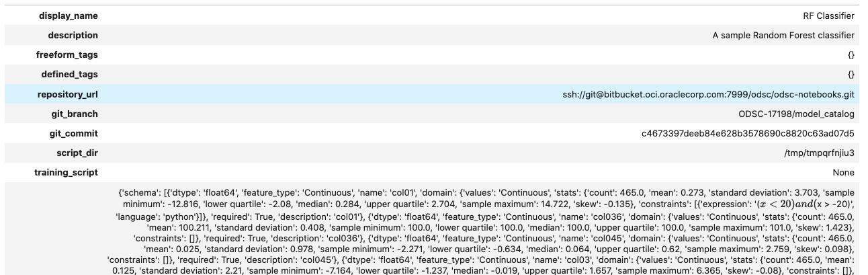Click the freeform_tags row label
The width and height of the screenshot is (868, 275).
(67, 54)
